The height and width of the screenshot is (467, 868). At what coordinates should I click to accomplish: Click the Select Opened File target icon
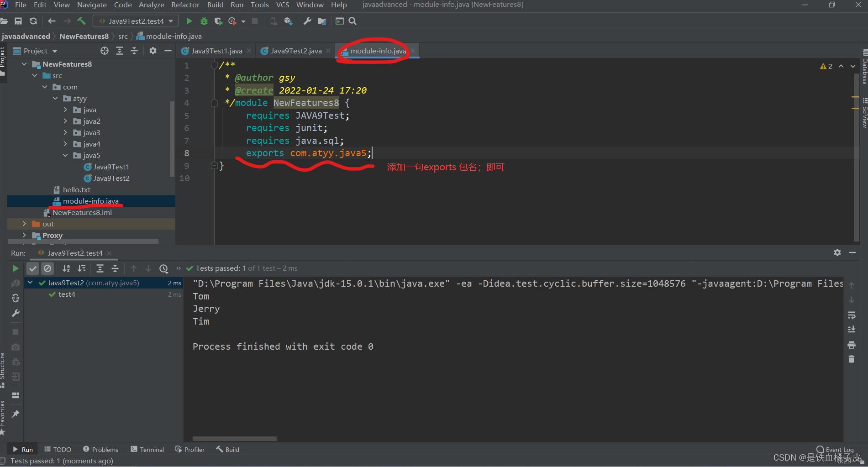105,51
